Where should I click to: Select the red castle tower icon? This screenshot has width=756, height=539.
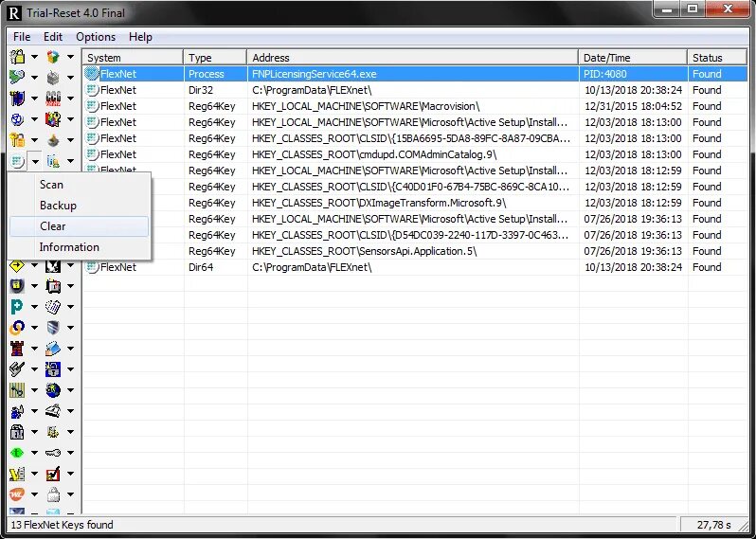coord(17,348)
